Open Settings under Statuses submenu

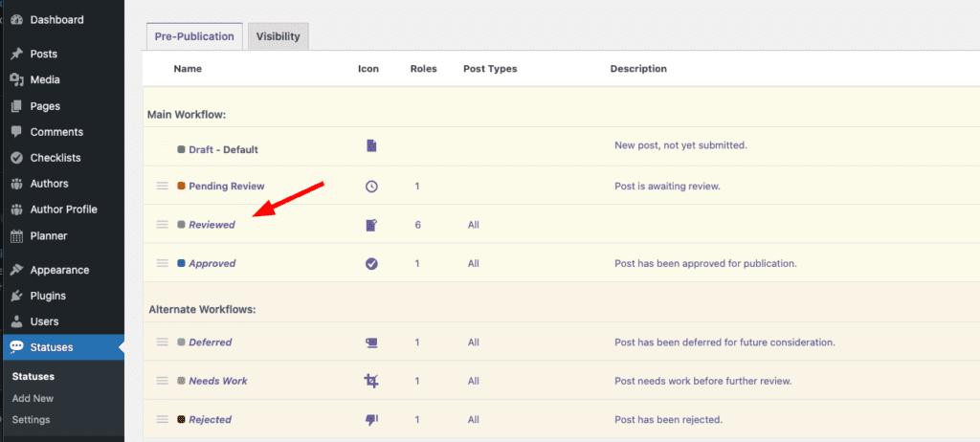click(31, 419)
